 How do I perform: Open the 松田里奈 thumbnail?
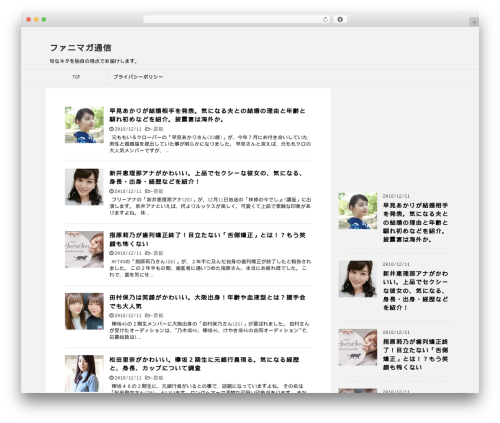84,373
